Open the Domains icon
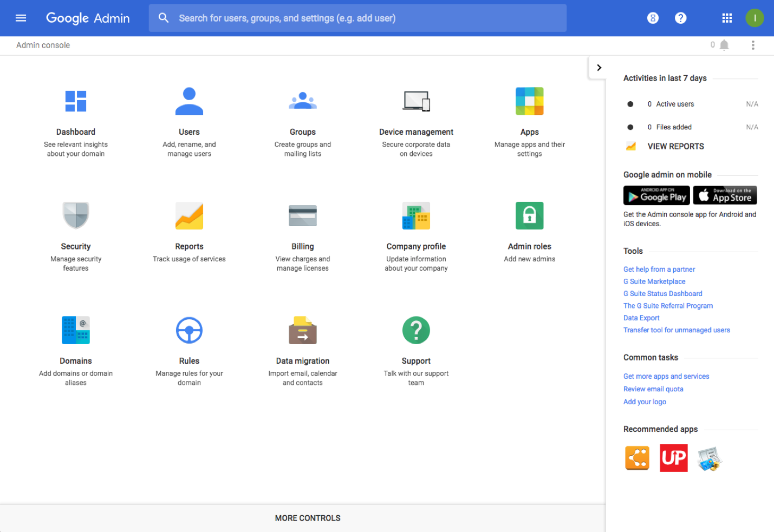The height and width of the screenshot is (532, 774). coord(76,330)
